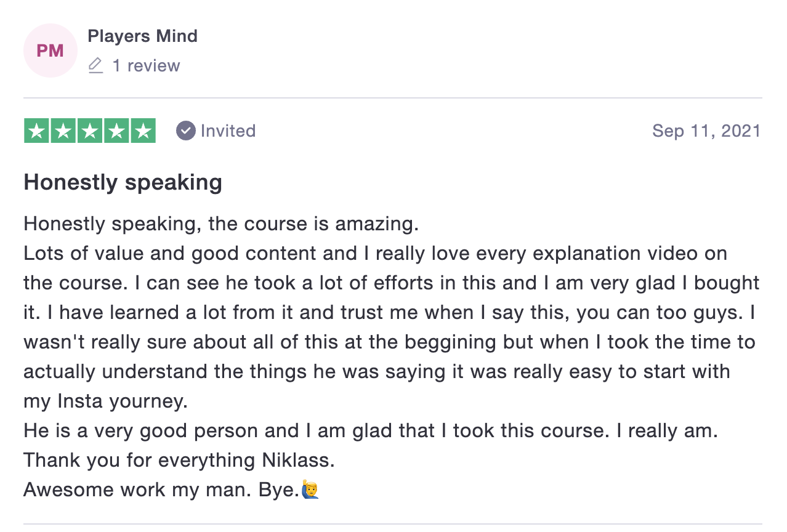Click the Invited checkmark badge icon
This screenshot has height=532, width=787.
point(185,131)
